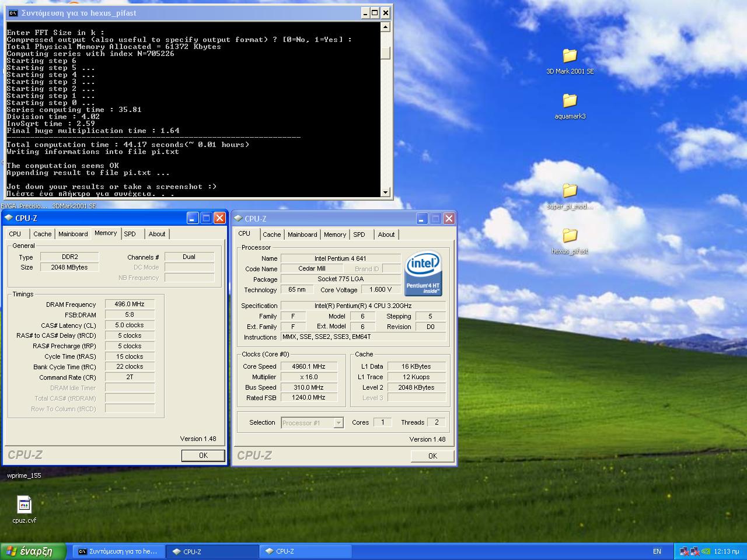This screenshot has width=747, height=560.
Task: Click the Rated FSB 1240.0 MHz value
Action: pyautogui.click(x=309, y=397)
